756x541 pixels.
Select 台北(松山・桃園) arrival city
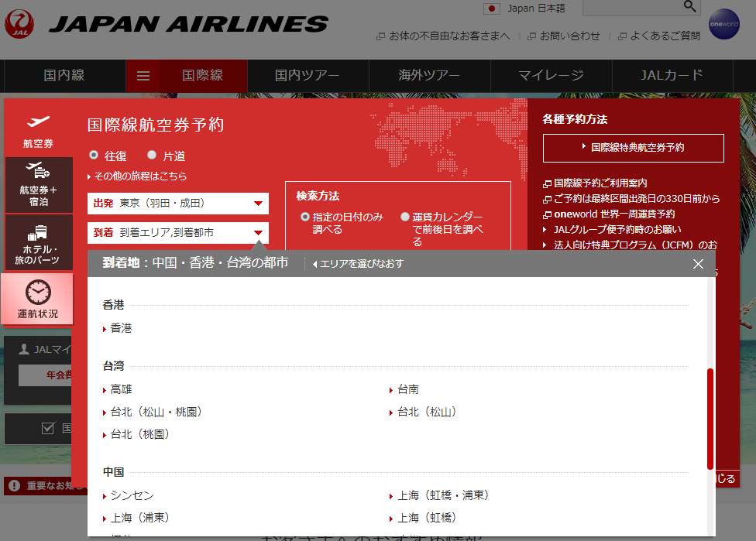pos(153,412)
